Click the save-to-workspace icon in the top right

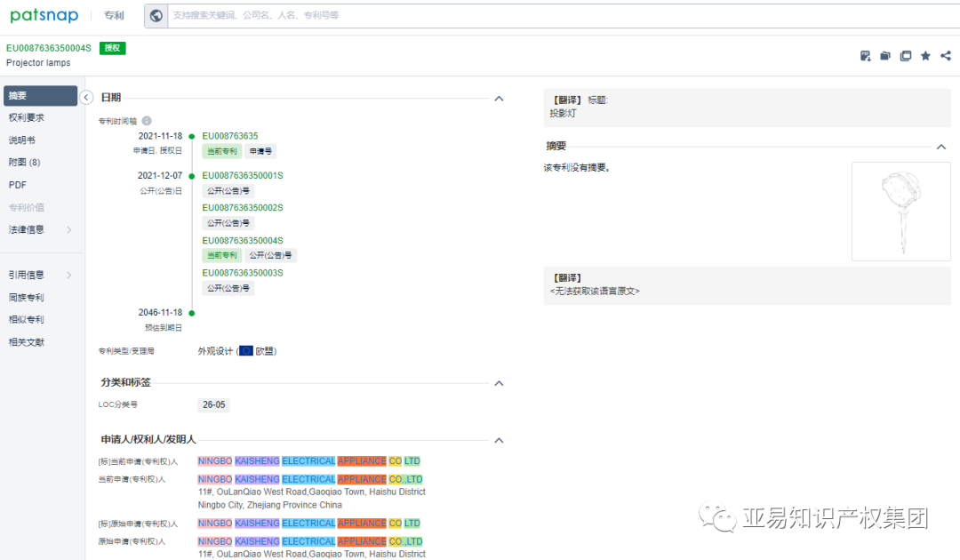tap(865, 56)
